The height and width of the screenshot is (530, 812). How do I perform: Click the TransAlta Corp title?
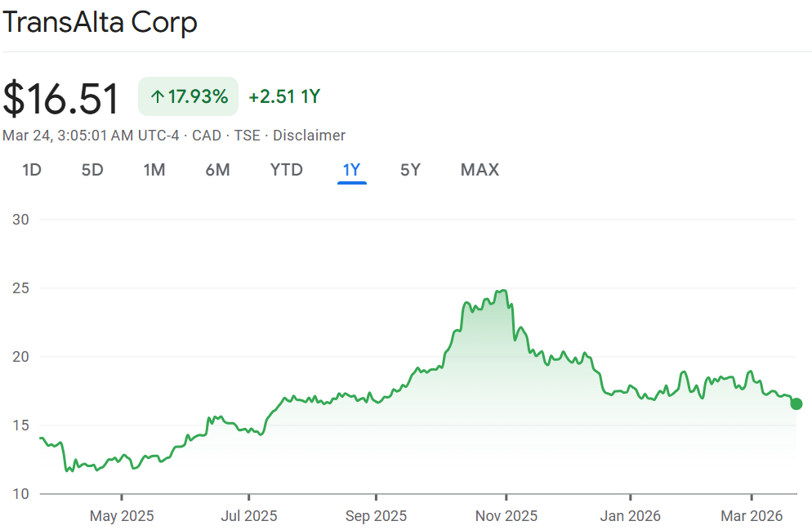click(100, 22)
